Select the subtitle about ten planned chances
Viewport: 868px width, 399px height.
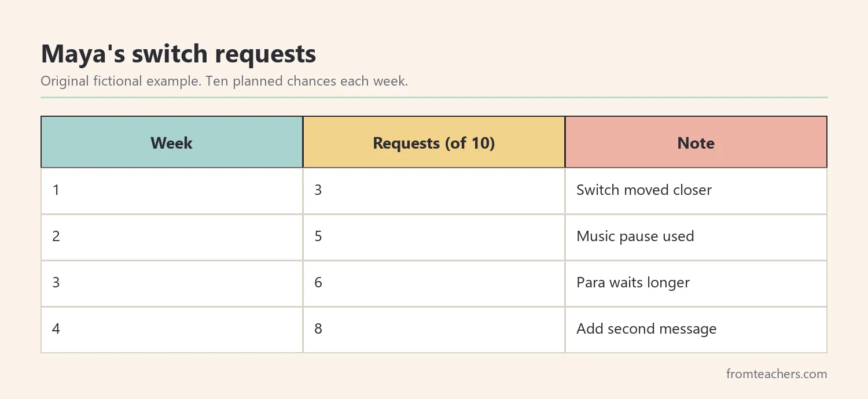[x=225, y=81]
